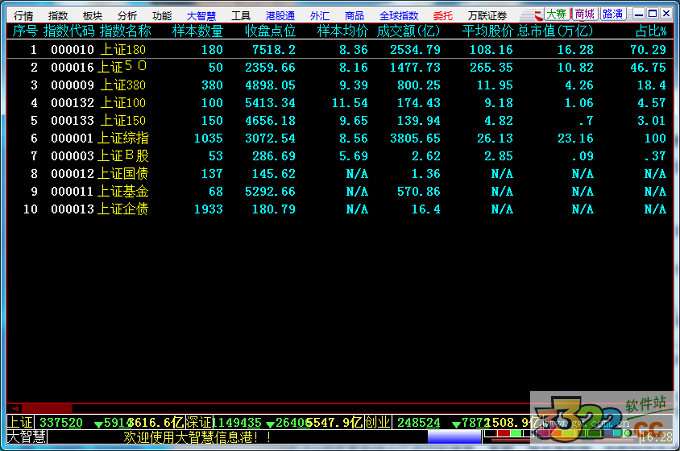The image size is (680, 451).
Task: Click index code 000012
Action: click(x=72, y=174)
